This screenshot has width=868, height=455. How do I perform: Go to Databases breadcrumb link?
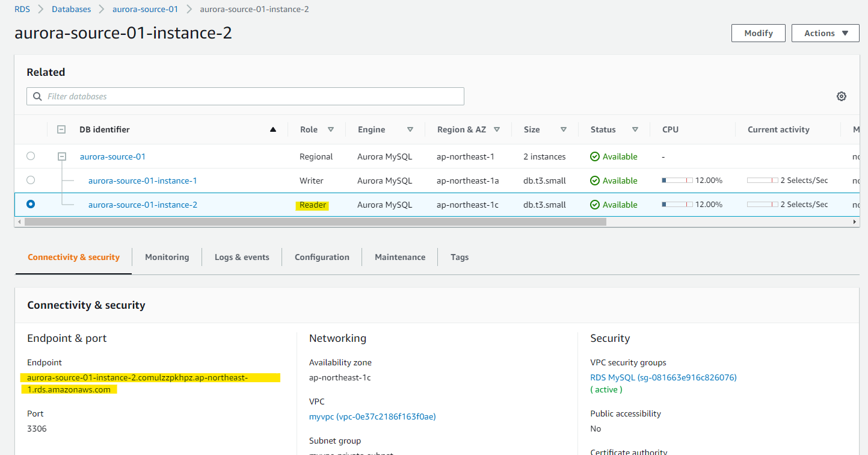pyautogui.click(x=72, y=9)
